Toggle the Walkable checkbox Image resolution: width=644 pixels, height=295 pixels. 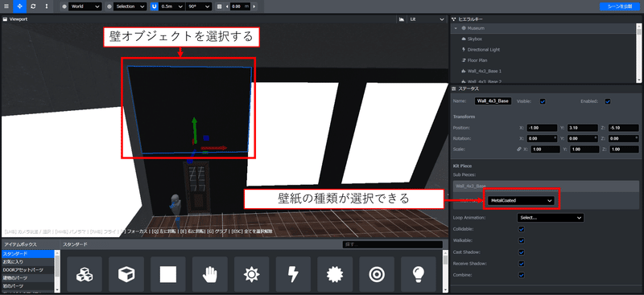(x=521, y=240)
